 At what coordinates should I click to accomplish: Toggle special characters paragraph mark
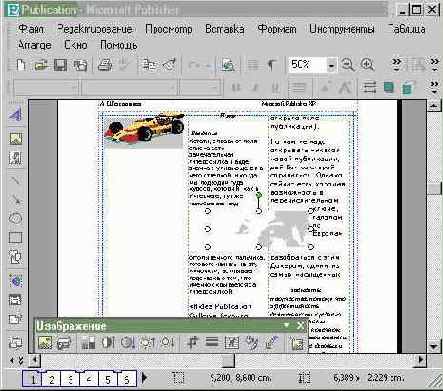272,65
